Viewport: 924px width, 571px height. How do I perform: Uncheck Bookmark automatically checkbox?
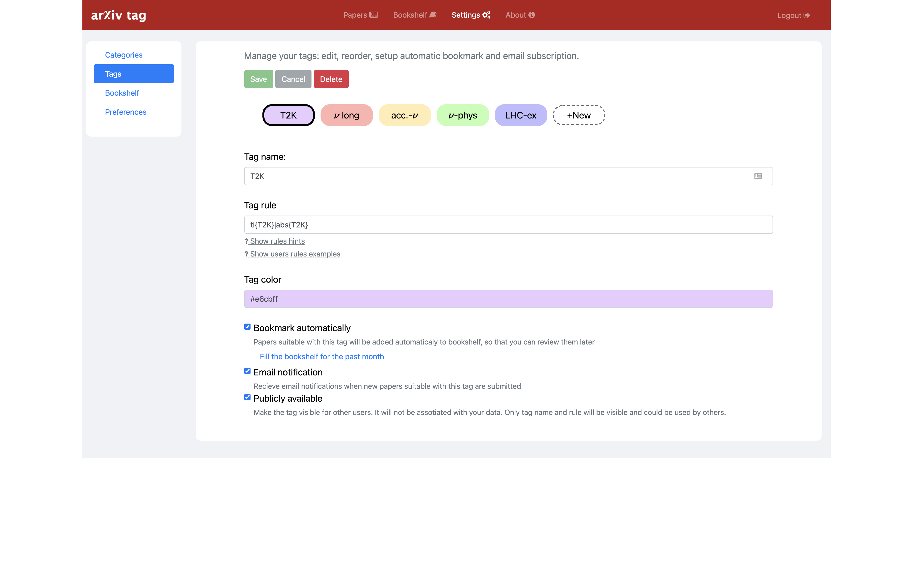coord(247,327)
